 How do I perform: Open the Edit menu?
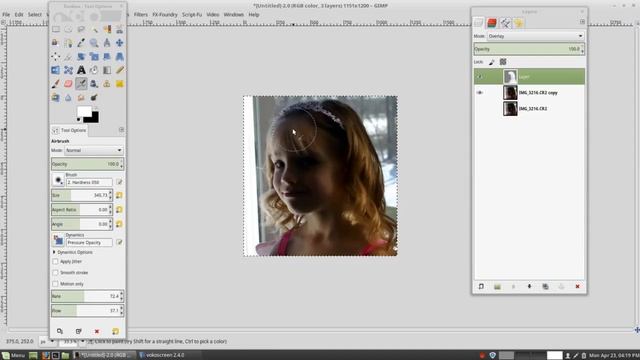tap(19, 14)
